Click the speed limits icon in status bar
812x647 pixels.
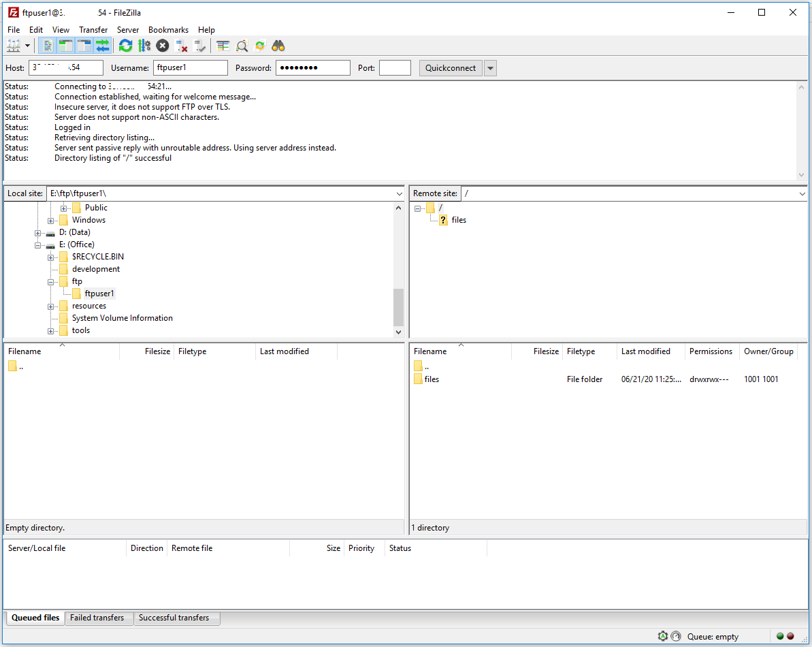click(x=676, y=636)
